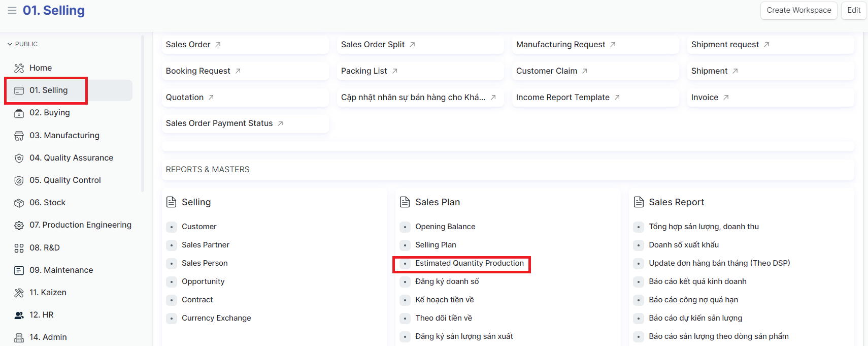868x346 pixels.
Task: Click the Create Workspace button
Action: [798, 10]
